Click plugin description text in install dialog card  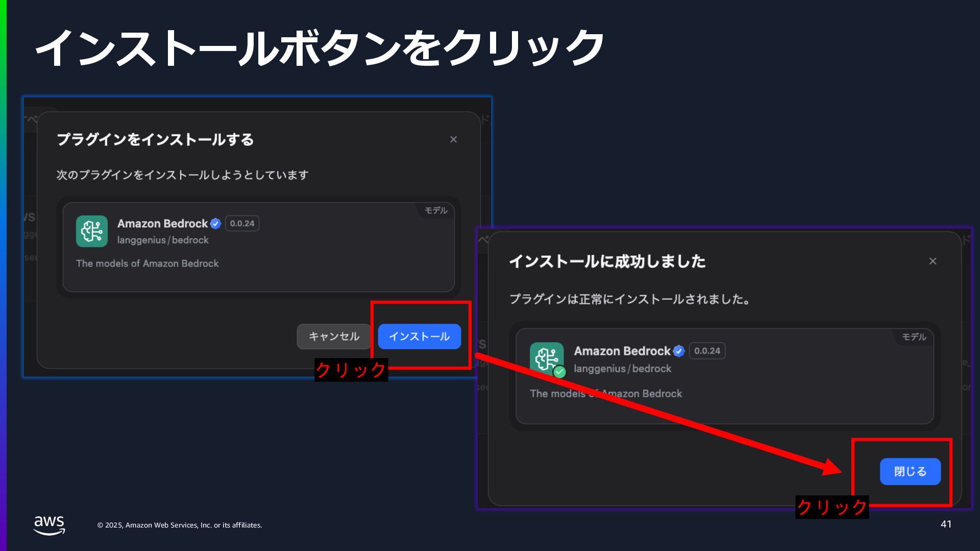pos(147,264)
